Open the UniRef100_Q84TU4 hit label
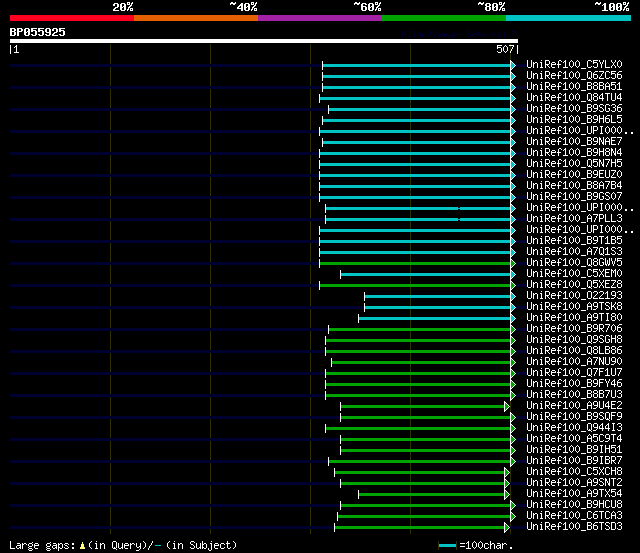The width and height of the screenshot is (640, 553). 574,98
